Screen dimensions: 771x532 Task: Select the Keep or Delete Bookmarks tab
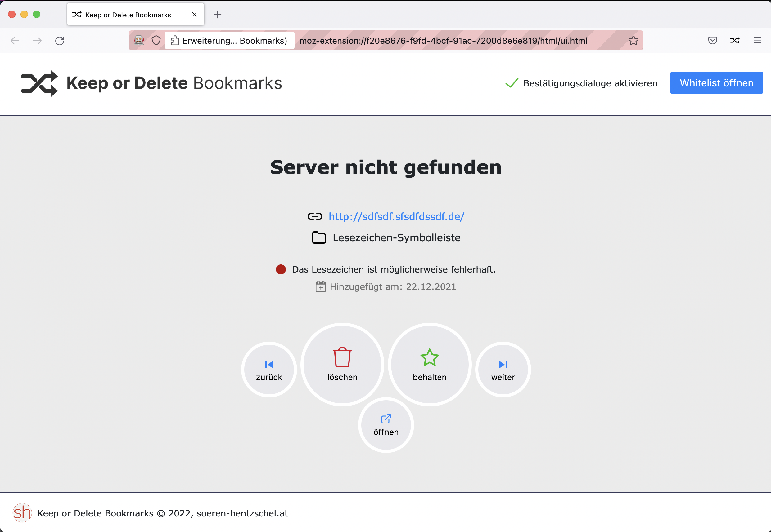tap(128, 15)
